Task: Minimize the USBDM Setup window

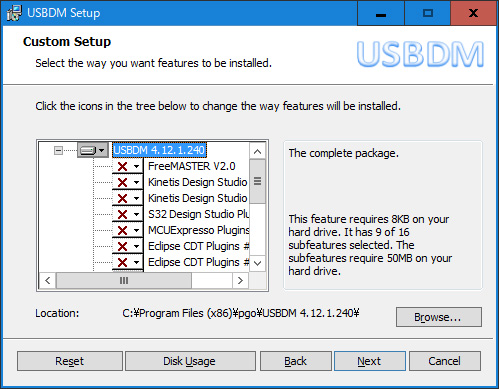Action: [381, 13]
